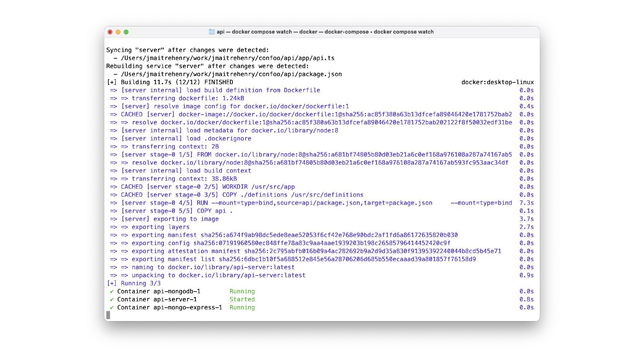Click 'unpacking to docker.io/library/api-server:latest' line
Image resolution: width=644 pixels, height=362 pixels.
coord(208,275)
